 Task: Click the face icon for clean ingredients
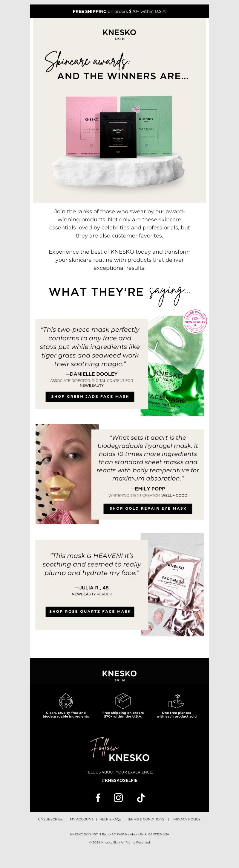[66, 701]
